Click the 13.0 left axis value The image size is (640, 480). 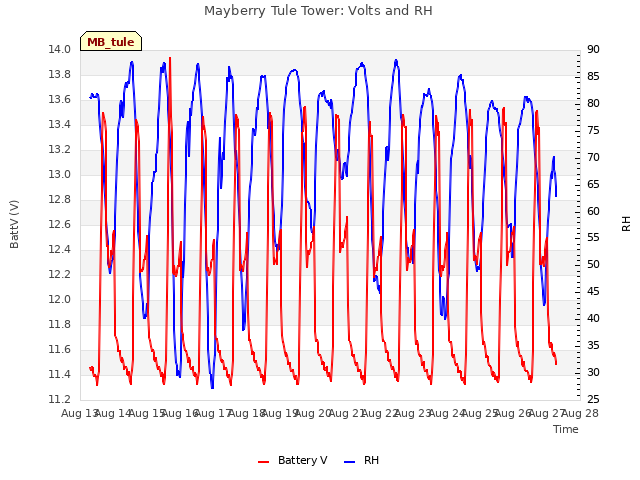(59, 174)
